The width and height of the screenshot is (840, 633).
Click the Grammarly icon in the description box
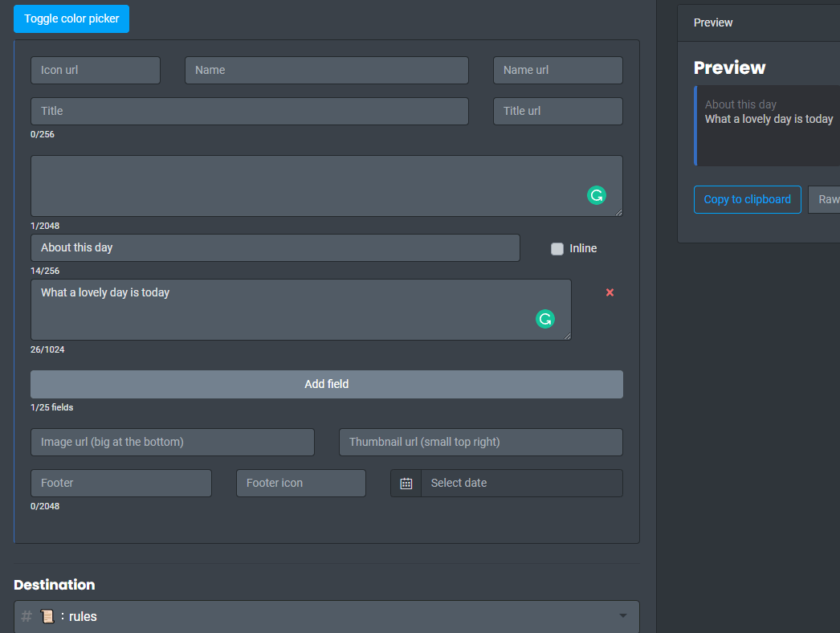(x=597, y=195)
